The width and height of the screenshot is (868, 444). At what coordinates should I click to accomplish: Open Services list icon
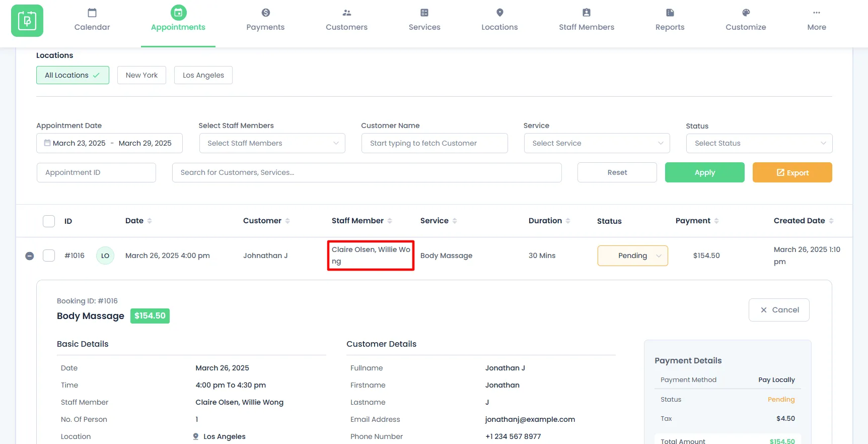click(424, 13)
